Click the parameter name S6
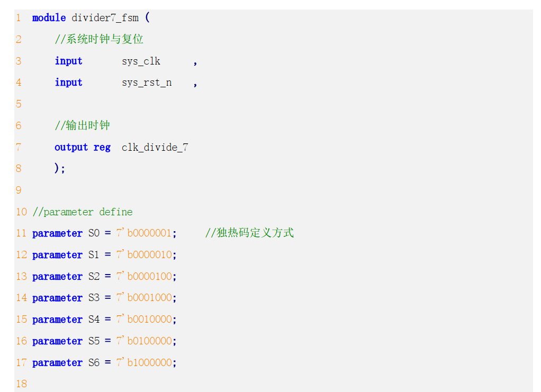This screenshot has width=541, height=392. click(94, 362)
